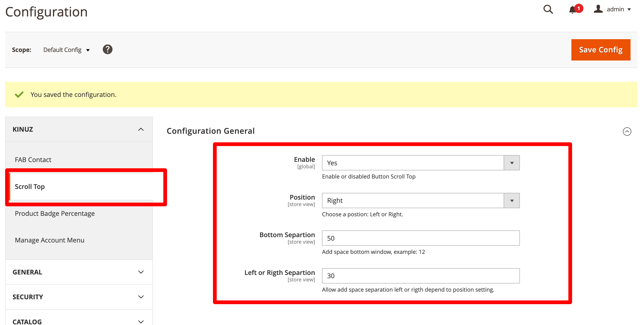
Task: Open the admin account dropdown arrow
Action: point(629,10)
